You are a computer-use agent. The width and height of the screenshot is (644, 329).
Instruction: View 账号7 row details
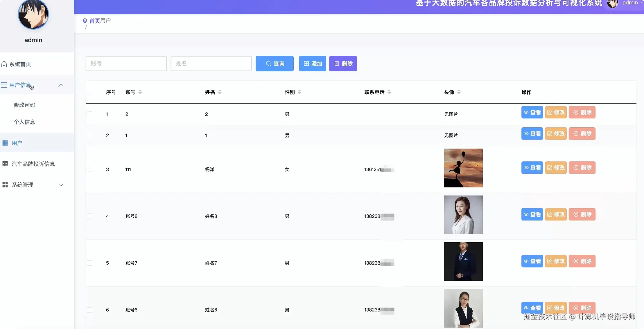(532, 261)
